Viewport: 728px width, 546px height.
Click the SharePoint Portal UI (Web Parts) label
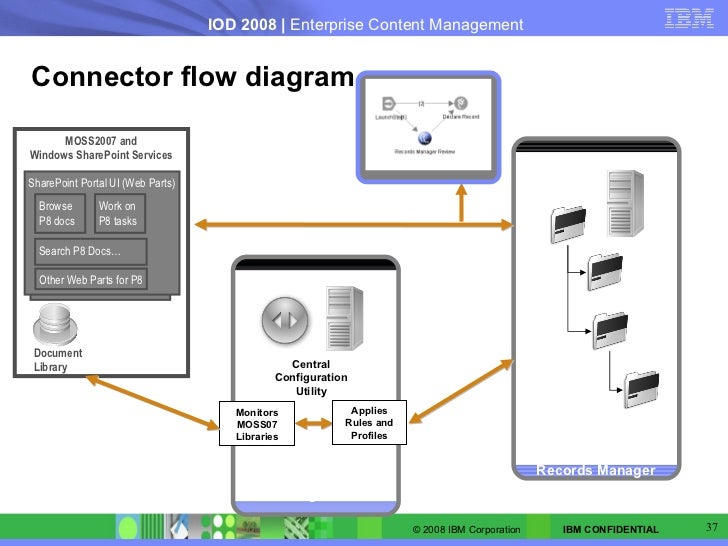(101, 183)
